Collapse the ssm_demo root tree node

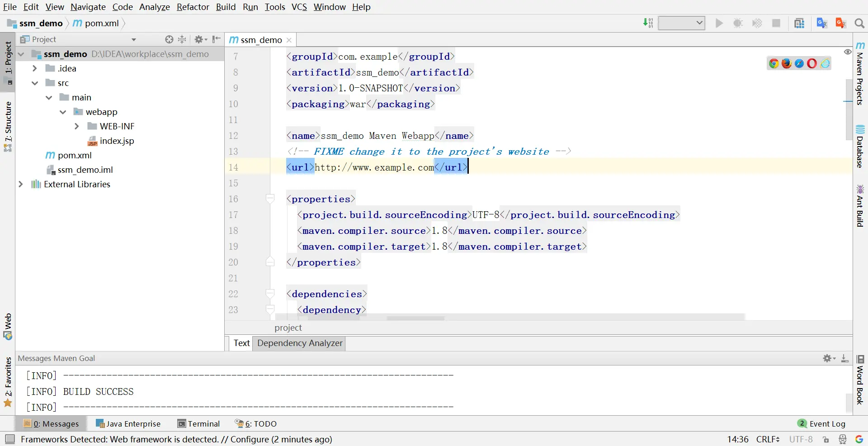click(x=21, y=54)
